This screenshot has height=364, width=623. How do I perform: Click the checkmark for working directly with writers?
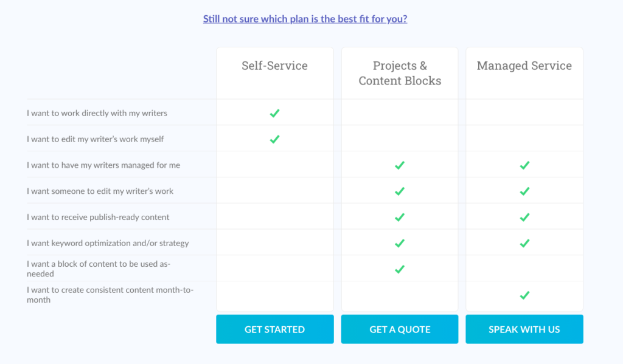click(274, 112)
